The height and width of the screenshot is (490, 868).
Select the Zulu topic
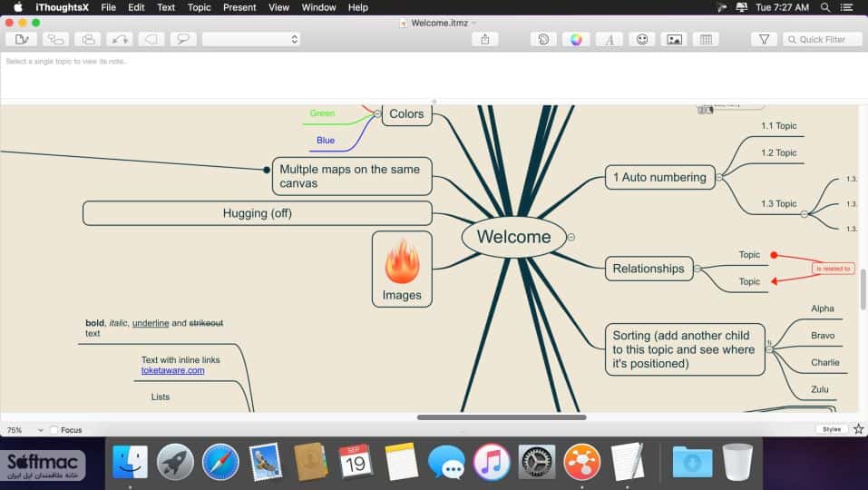click(x=820, y=390)
